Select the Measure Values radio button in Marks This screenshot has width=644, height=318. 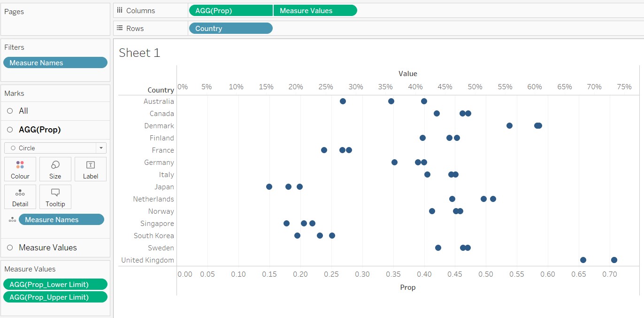(x=9, y=248)
